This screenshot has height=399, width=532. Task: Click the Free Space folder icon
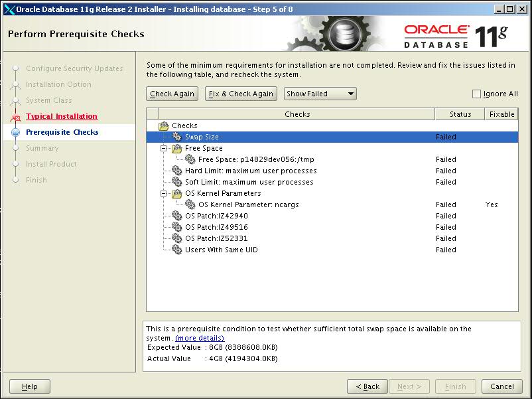[x=176, y=148]
